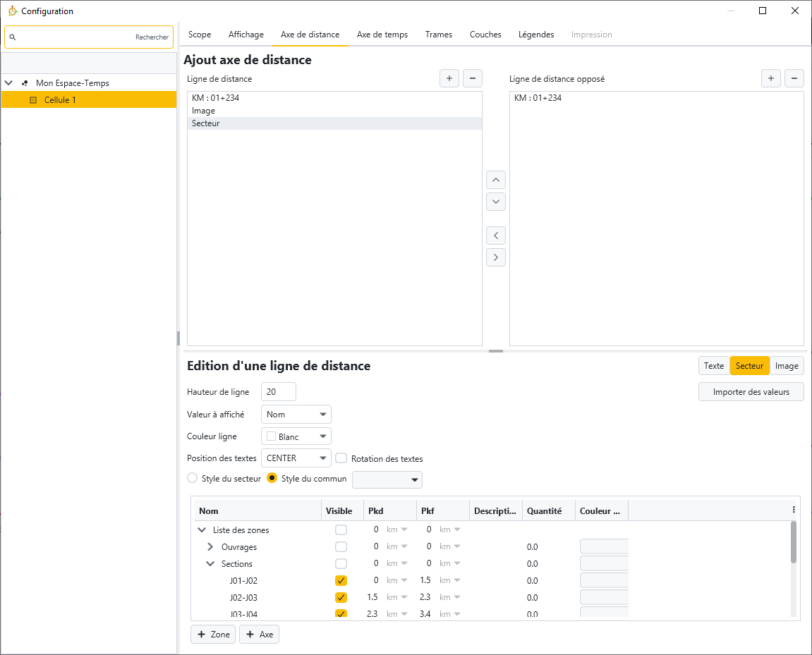Click right arrow between the distance lists
812x655 pixels.
point(496,257)
